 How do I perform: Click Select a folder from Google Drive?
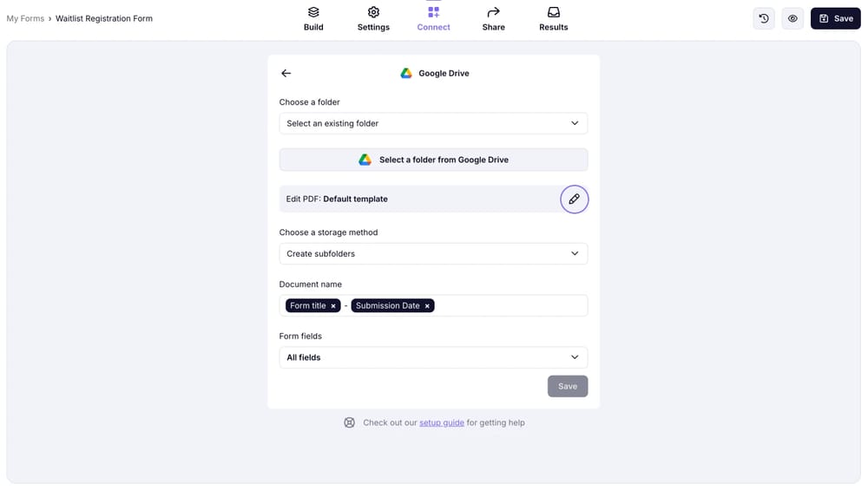tap(433, 160)
